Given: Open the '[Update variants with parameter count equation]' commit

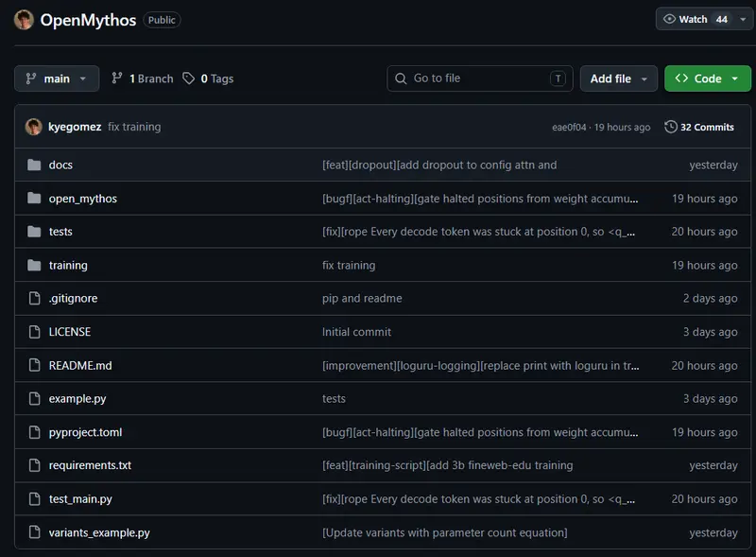Looking at the screenshot, I should [x=444, y=532].
